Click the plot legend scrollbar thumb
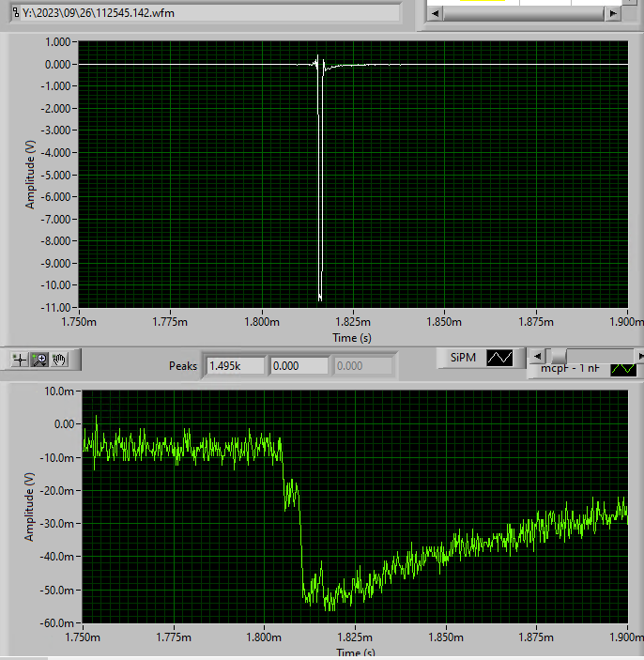The image size is (644, 660). 559,357
